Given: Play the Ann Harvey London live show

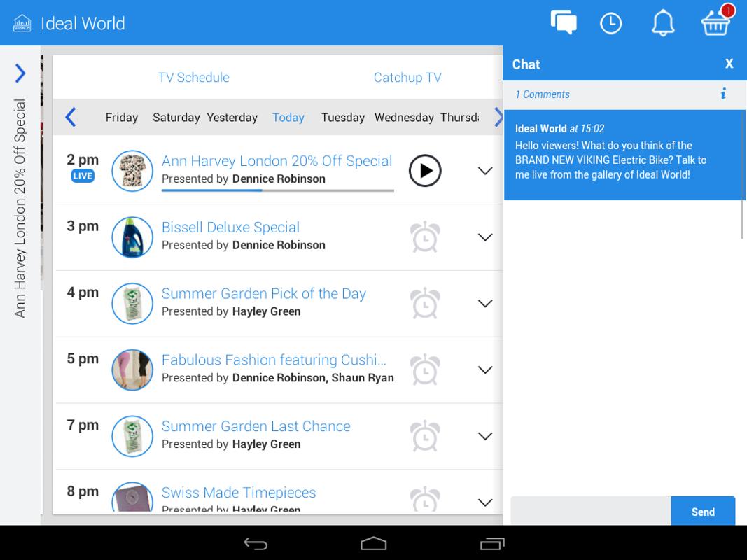Looking at the screenshot, I should click(425, 171).
